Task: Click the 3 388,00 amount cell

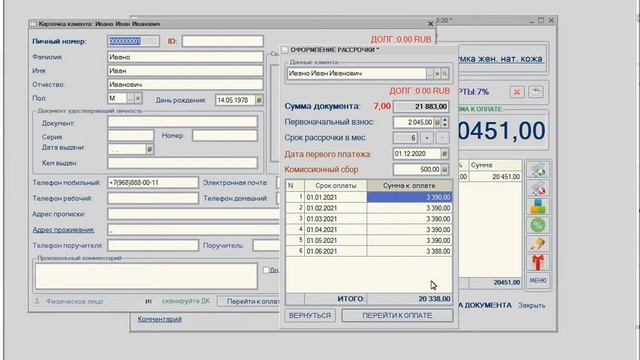Action: 409,251
